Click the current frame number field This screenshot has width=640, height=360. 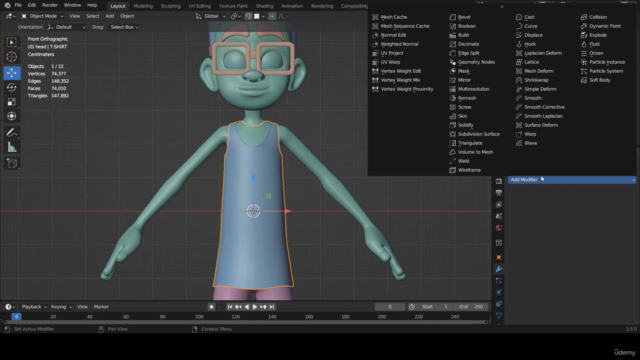[x=390, y=307]
